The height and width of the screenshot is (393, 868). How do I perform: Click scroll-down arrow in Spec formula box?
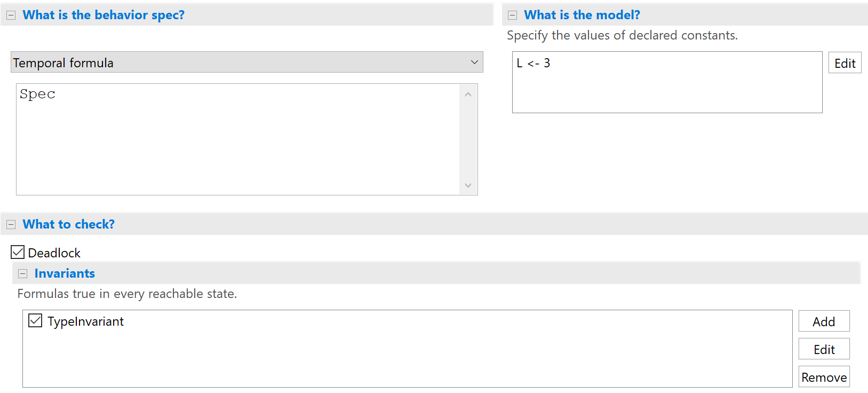tap(468, 185)
